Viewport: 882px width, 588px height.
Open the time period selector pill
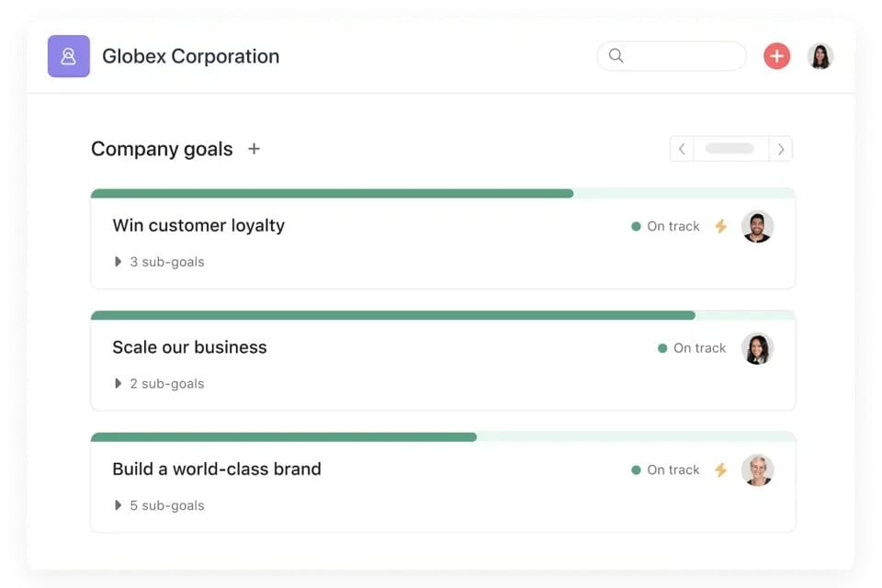(730, 149)
